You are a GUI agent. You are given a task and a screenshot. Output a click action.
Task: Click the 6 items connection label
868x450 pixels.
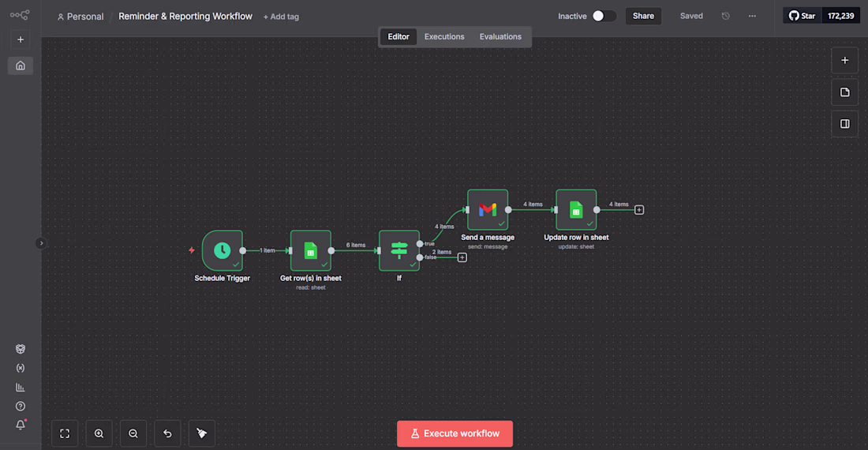pos(356,245)
